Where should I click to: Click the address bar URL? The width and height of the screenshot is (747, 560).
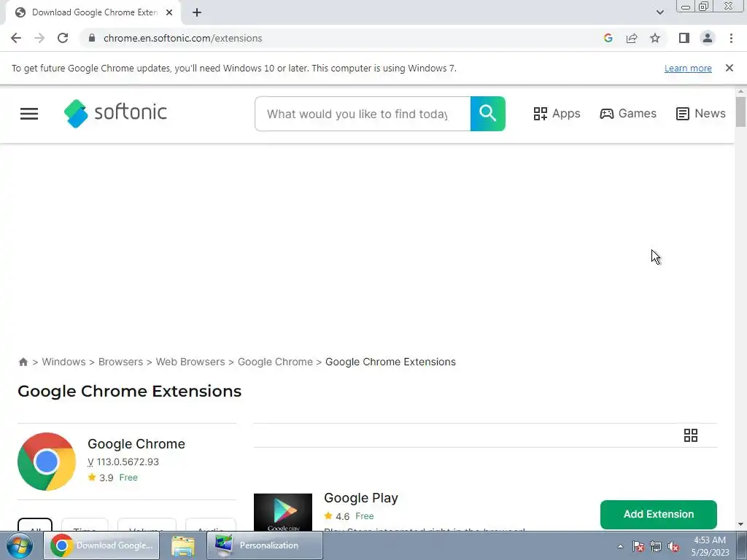182,38
